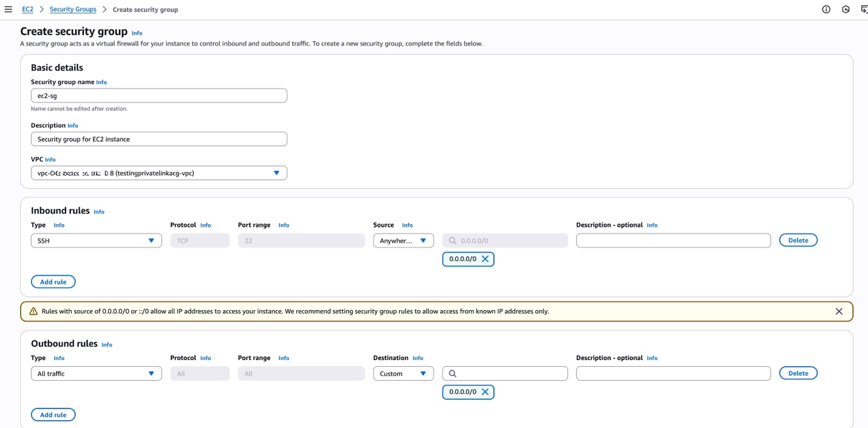Click Add rule under Outbound rules
Image resolution: width=868 pixels, height=428 pixels.
tap(53, 415)
